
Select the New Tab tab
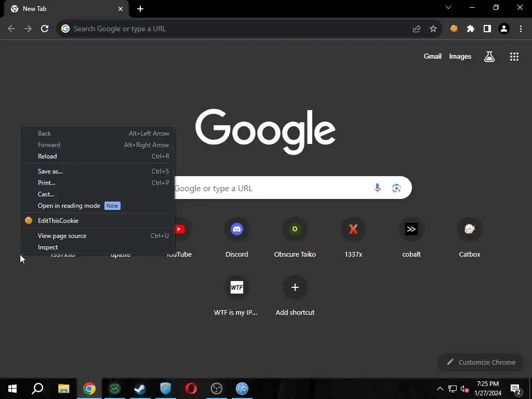coord(66,9)
